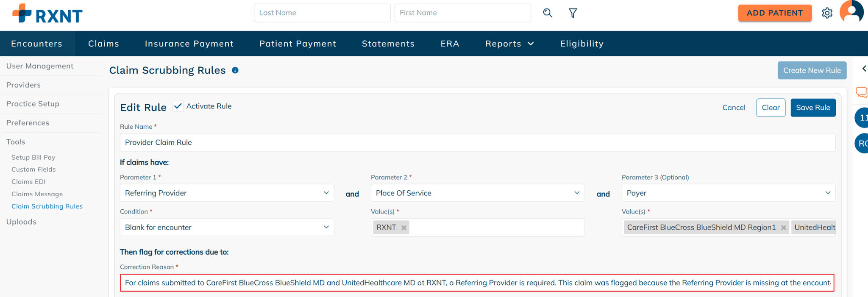The width and height of the screenshot is (868, 297).
Task: Click the blue badge showing 11
Action: coord(861,118)
